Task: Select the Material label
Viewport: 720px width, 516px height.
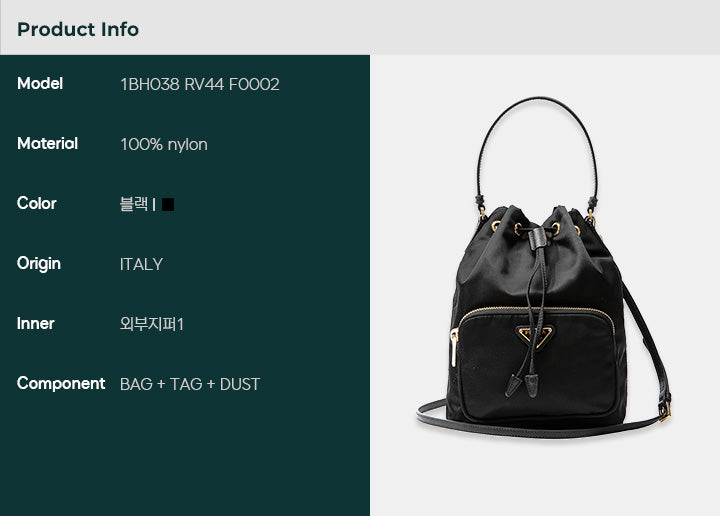Action: [47, 144]
